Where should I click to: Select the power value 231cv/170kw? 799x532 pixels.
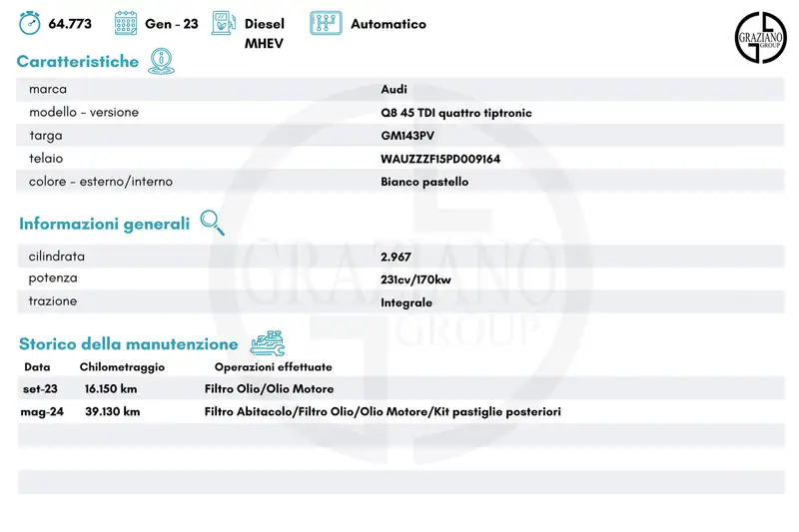(x=415, y=279)
